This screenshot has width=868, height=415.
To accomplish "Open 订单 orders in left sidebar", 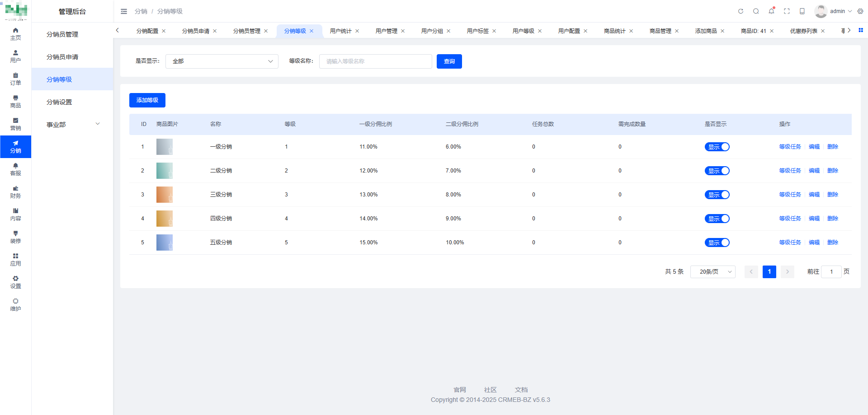I will pyautogui.click(x=15, y=79).
